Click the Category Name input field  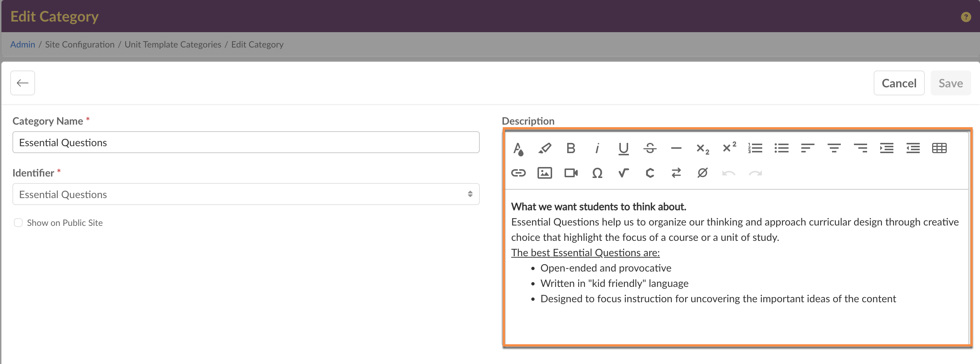(246, 143)
